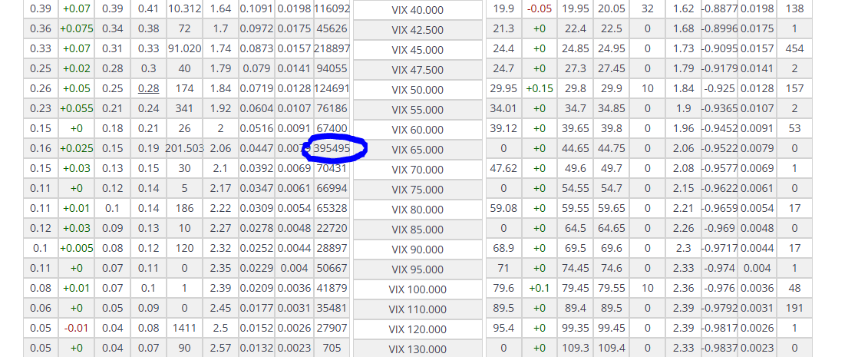The image size is (868, 357).
Task: Click put open interest 454
Action: point(794,48)
